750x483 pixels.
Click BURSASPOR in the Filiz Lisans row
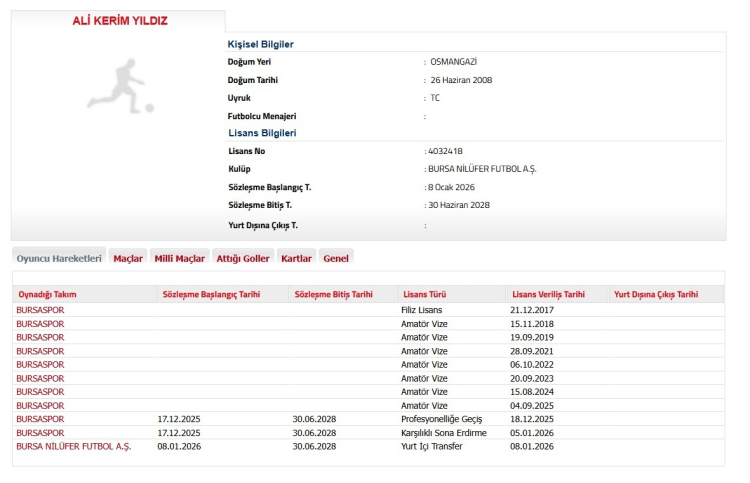point(40,310)
